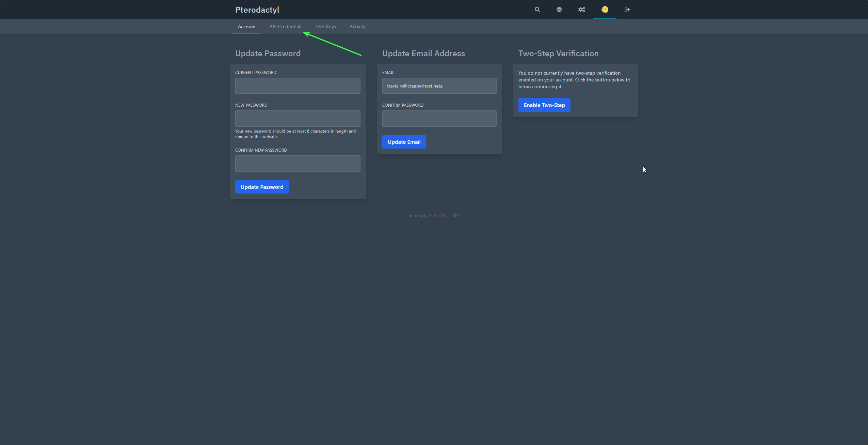868x445 pixels.
Task: Go to Pterodactyl home logo
Action: click(257, 10)
